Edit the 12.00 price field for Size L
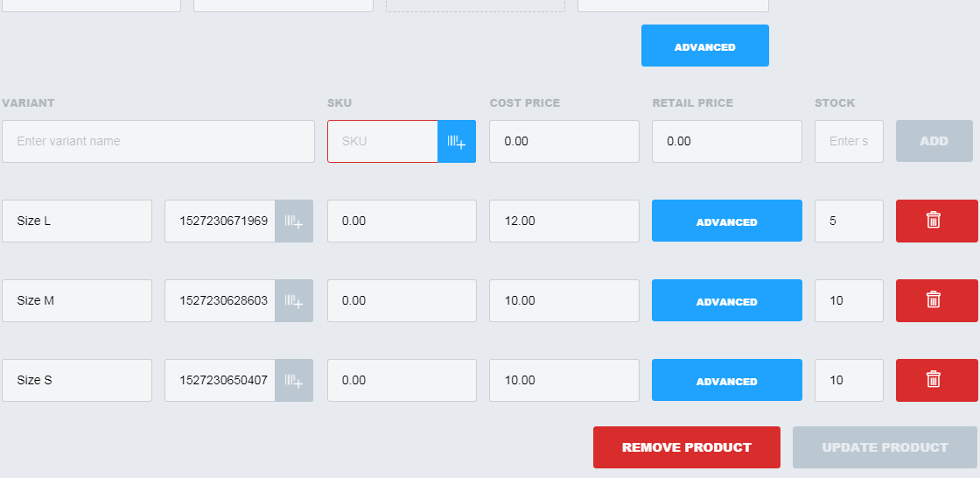This screenshot has height=478, width=980. [564, 221]
